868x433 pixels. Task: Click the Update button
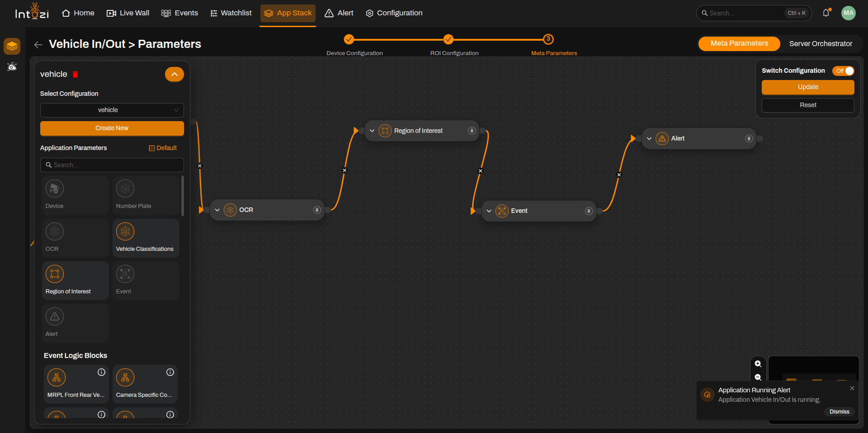(x=808, y=87)
